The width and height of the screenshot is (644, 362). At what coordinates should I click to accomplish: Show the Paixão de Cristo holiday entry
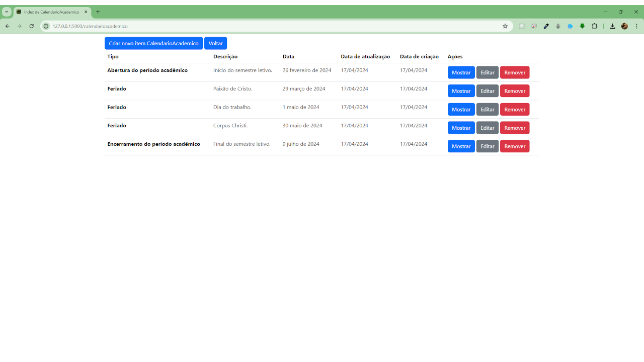(461, 91)
